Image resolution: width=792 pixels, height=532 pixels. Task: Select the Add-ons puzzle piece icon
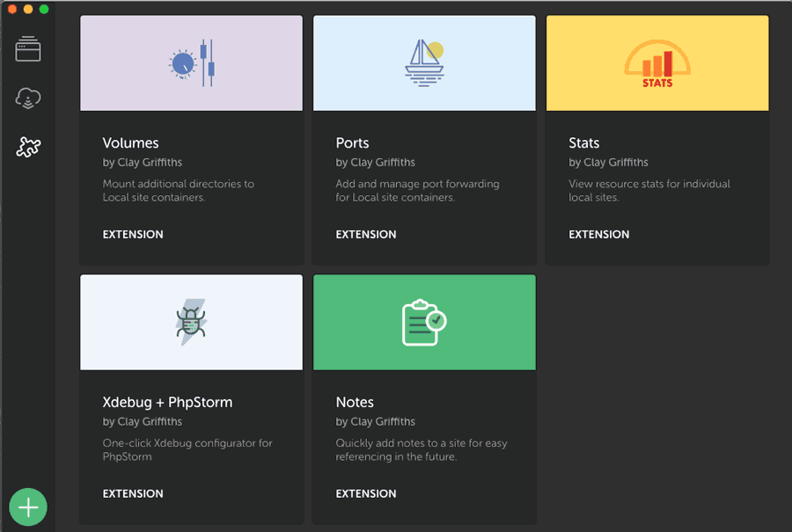pyautogui.click(x=28, y=147)
